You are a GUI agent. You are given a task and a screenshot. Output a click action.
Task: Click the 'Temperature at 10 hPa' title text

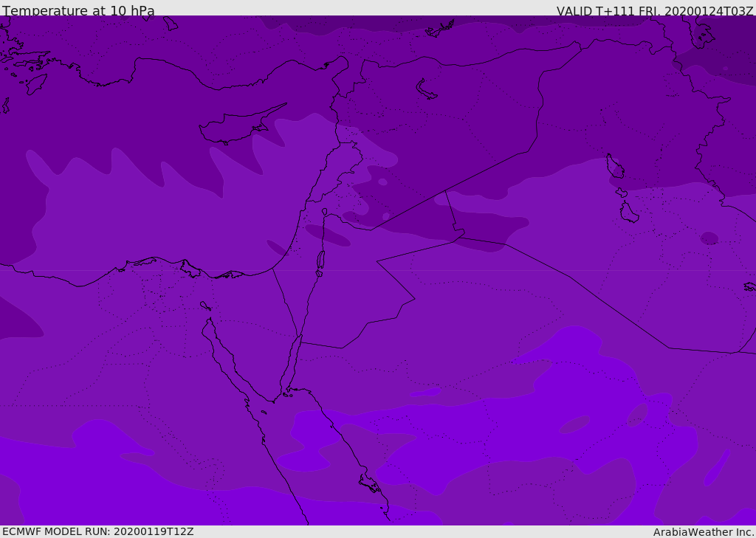[x=78, y=10]
